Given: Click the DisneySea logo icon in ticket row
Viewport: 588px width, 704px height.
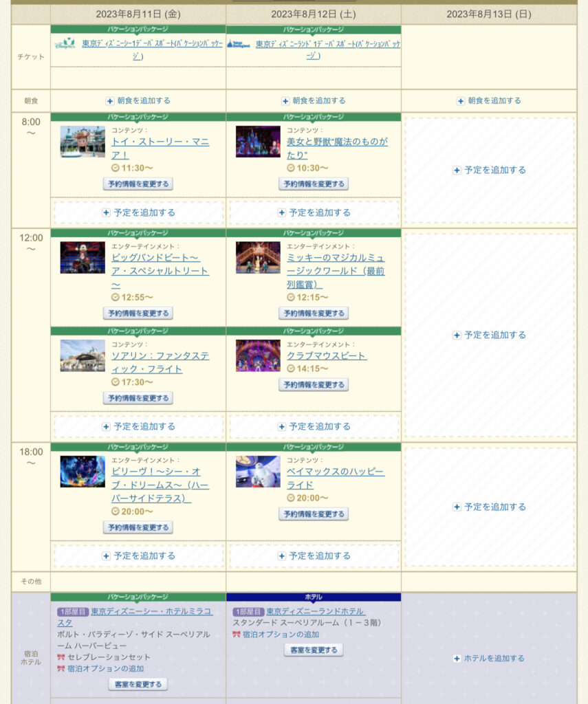Looking at the screenshot, I should 65,43.
